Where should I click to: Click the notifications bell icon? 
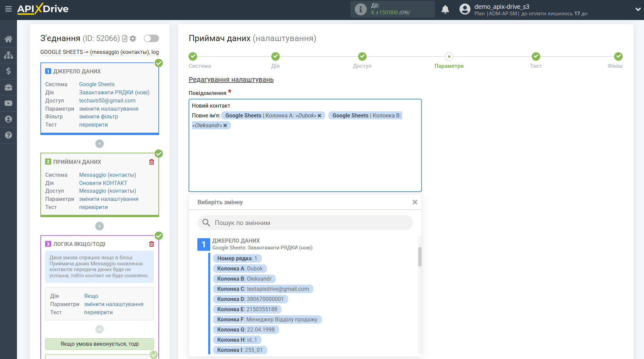[445, 10]
